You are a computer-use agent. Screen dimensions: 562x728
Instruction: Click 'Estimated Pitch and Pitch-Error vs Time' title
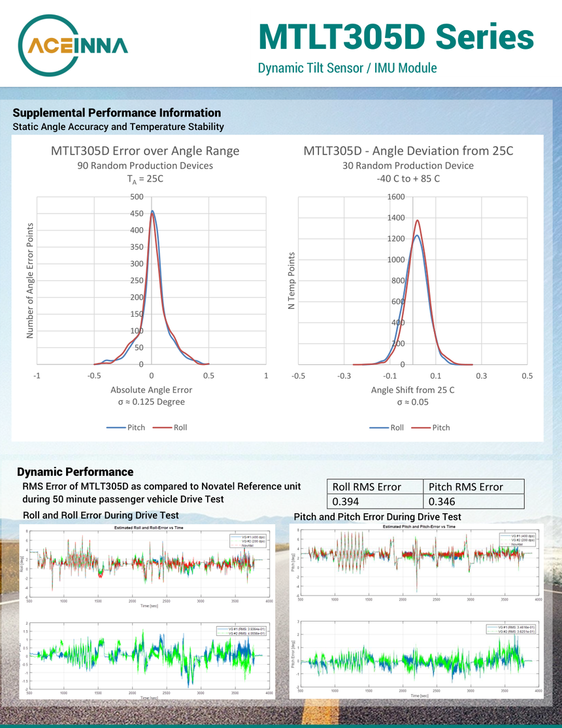420,526
